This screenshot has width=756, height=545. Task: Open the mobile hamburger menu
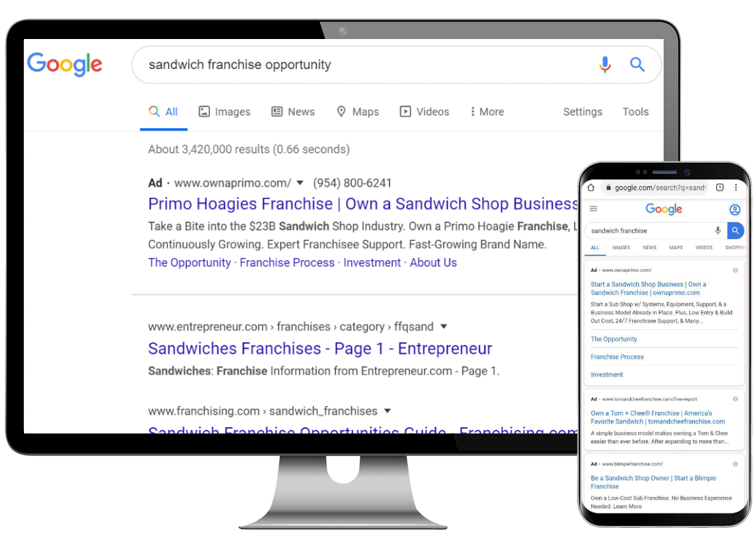pyautogui.click(x=594, y=209)
